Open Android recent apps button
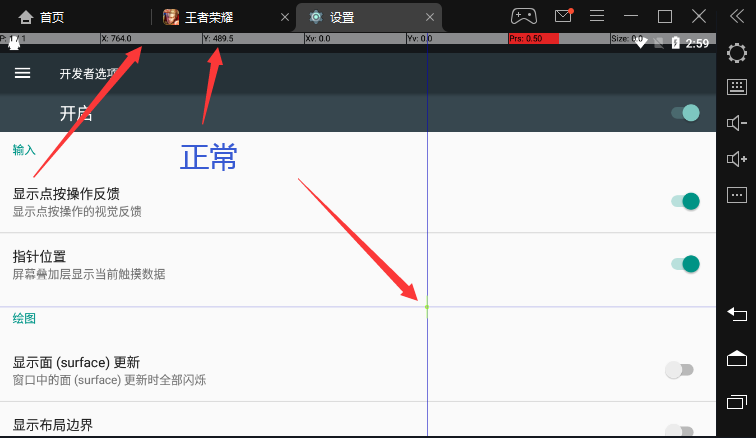Viewport: 756px width, 438px height. point(736,401)
